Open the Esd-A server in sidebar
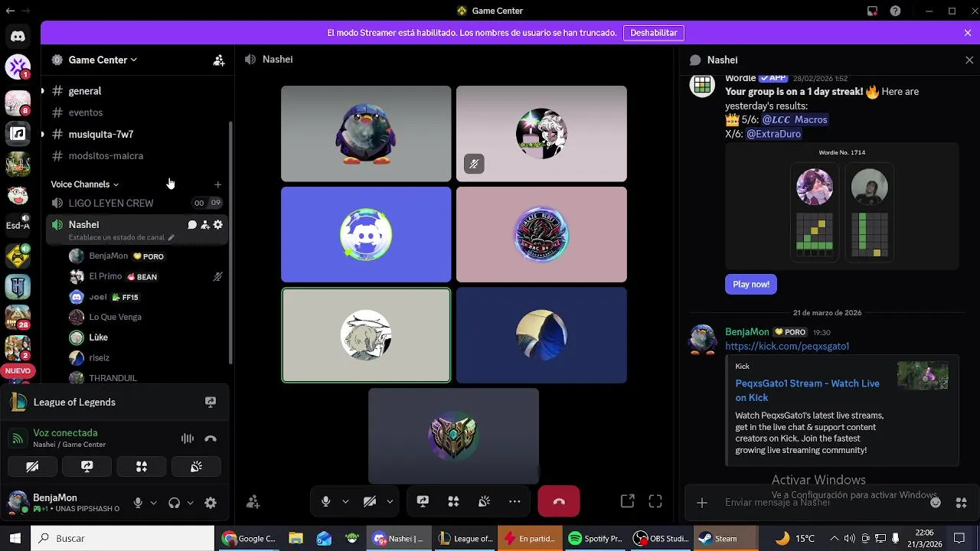980x551 pixels. [18, 225]
